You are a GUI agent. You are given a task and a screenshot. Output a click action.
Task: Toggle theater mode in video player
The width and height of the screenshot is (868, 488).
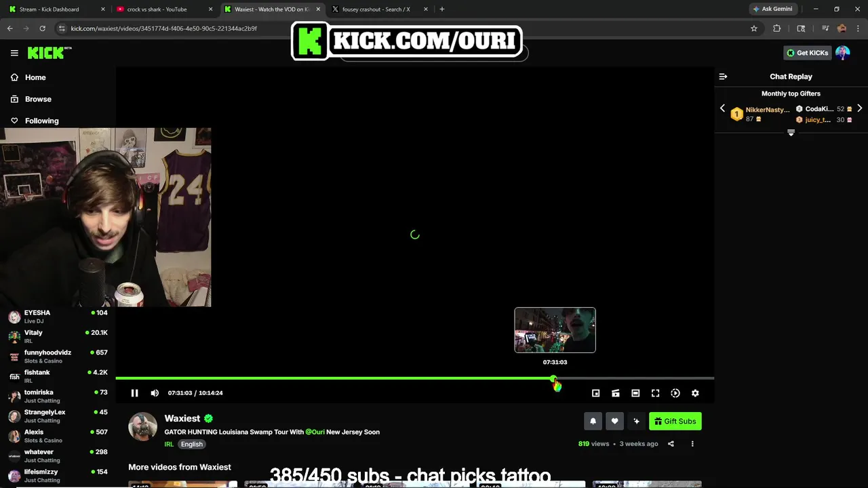(635, 393)
